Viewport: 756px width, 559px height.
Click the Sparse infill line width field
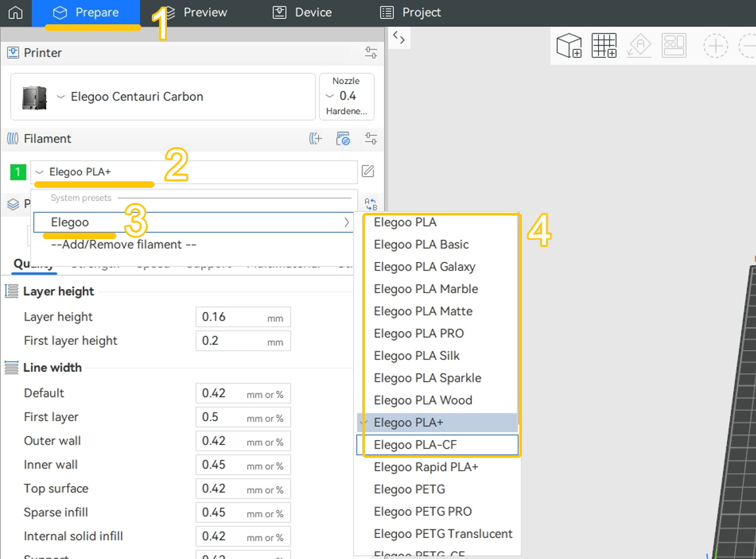click(x=243, y=512)
